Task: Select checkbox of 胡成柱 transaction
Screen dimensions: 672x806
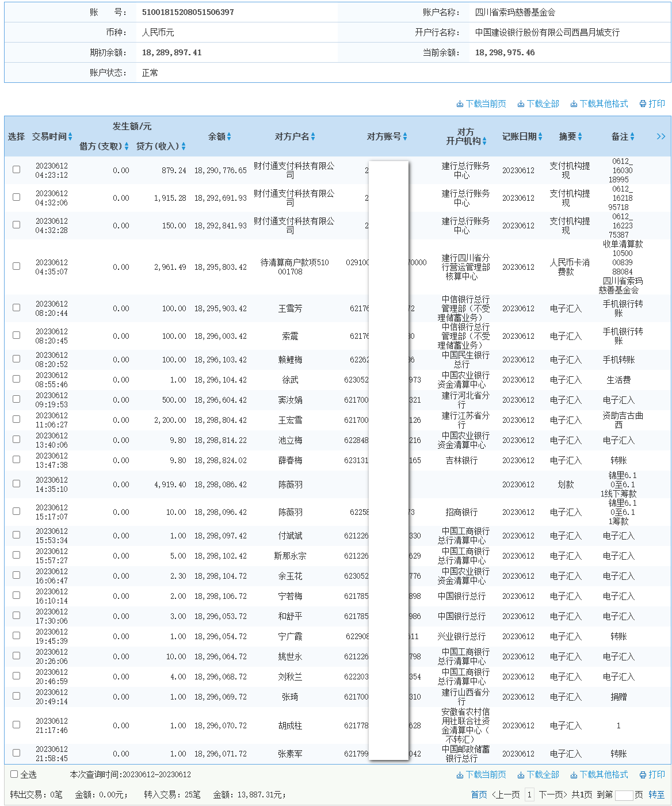Action: [16, 725]
